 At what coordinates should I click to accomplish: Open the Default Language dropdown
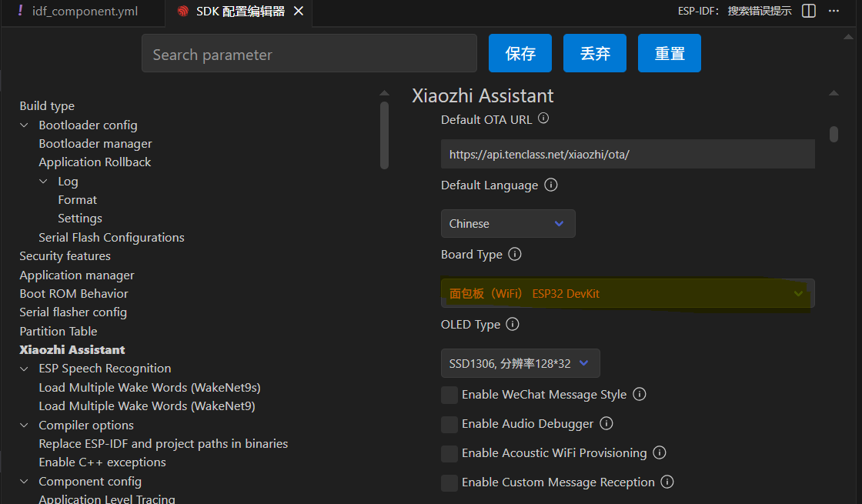tap(508, 224)
